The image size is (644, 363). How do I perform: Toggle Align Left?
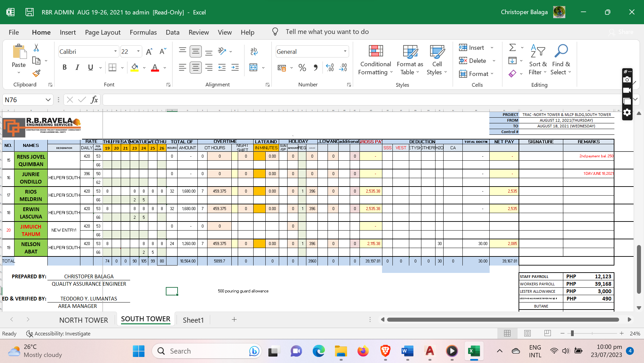click(182, 68)
